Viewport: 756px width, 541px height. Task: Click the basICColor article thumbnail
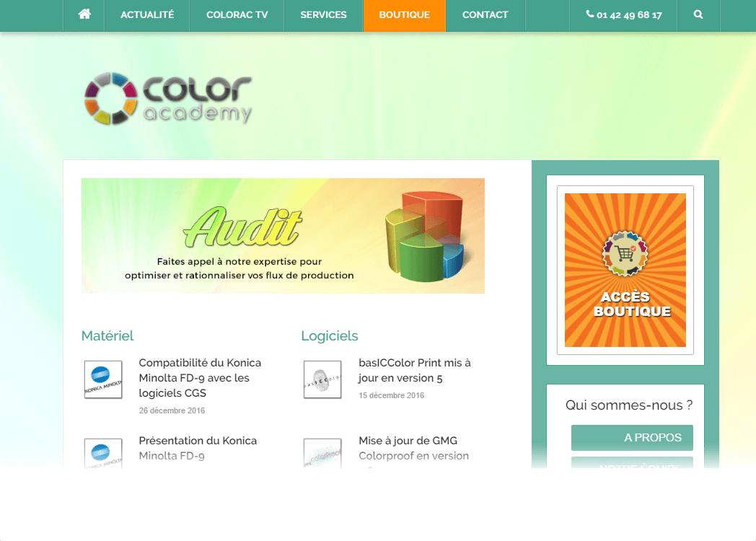pyautogui.click(x=322, y=379)
